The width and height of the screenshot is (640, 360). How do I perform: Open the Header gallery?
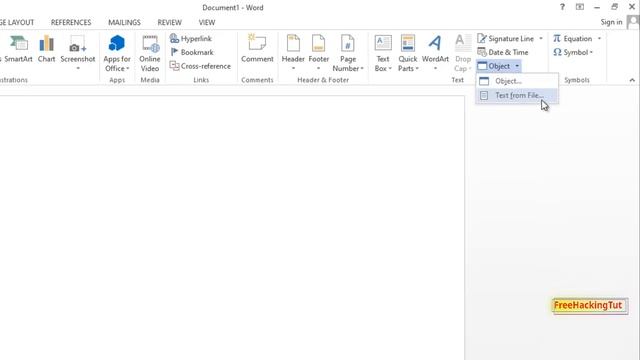[293, 53]
